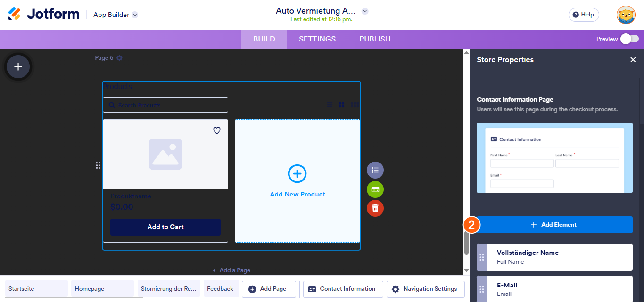Favorite Produktname using the heart icon
Image resolution: width=644 pixels, height=302 pixels.
216,131
